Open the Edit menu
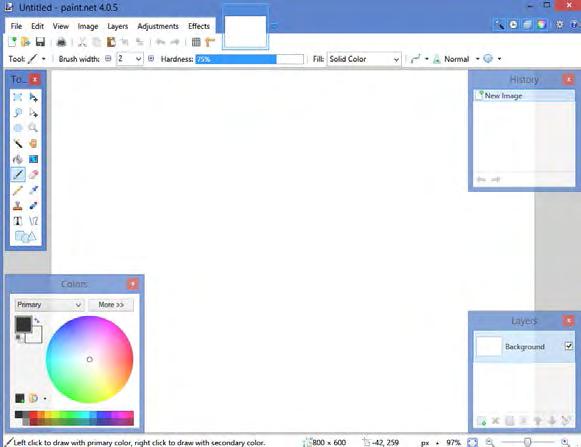Viewport: 581px width, 447px height. (x=37, y=26)
